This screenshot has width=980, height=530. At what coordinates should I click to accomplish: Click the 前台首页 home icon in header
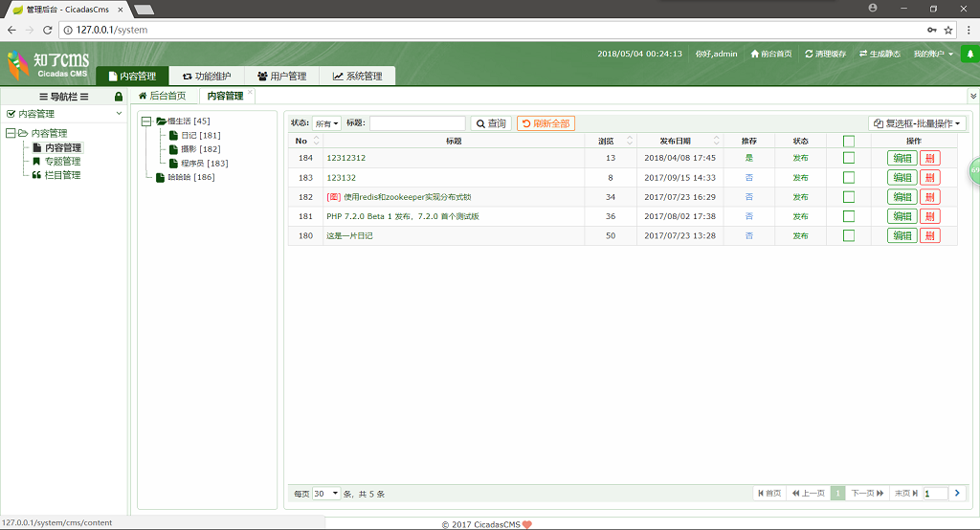coord(755,55)
